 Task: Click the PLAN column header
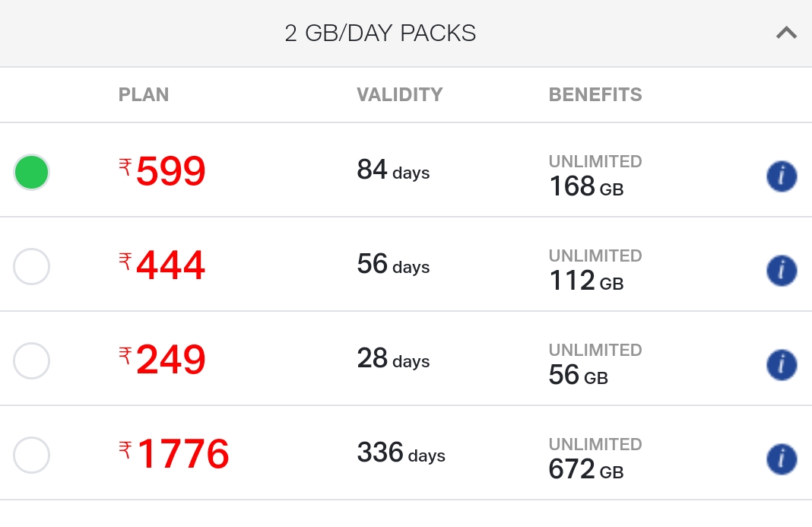point(144,94)
